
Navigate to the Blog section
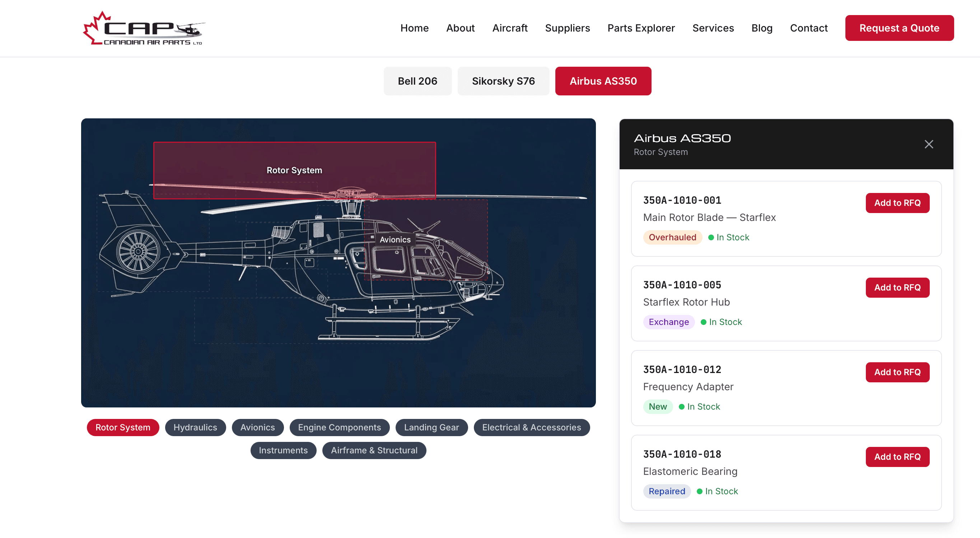coord(762,28)
